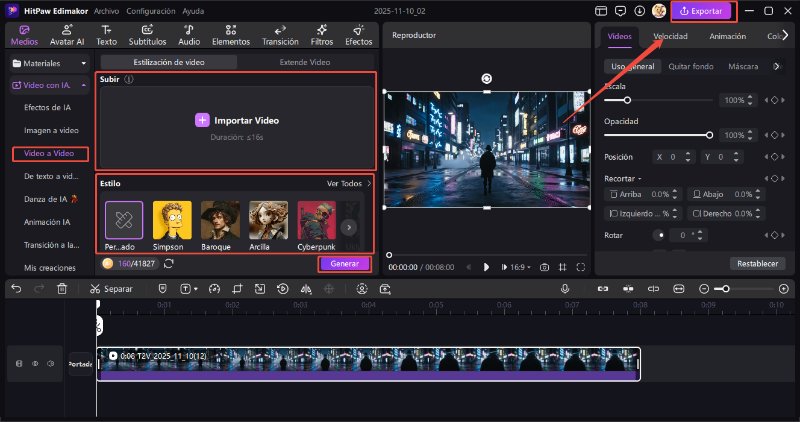Click the speed gauge icon in timeline toolbar
Image resolution: width=800 pixels, height=422 pixels.
(214, 289)
